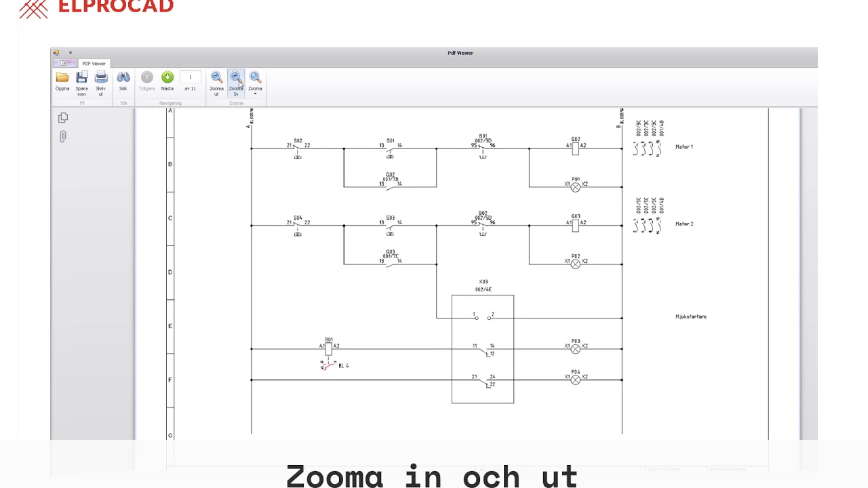Click the application icon in title bar
Viewport: 868px width, 488px height.
pos(56,52)
